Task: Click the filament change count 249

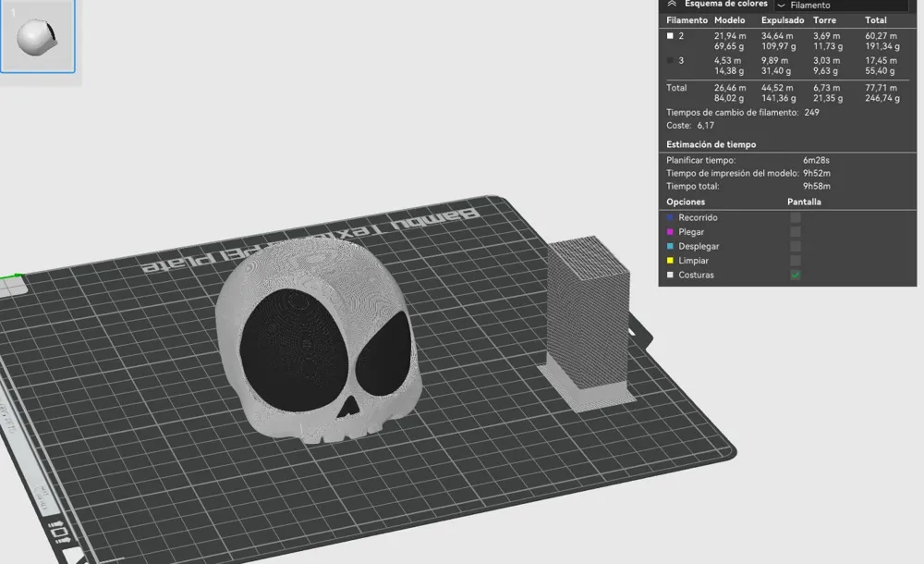Action: click(x=811, y=112)
